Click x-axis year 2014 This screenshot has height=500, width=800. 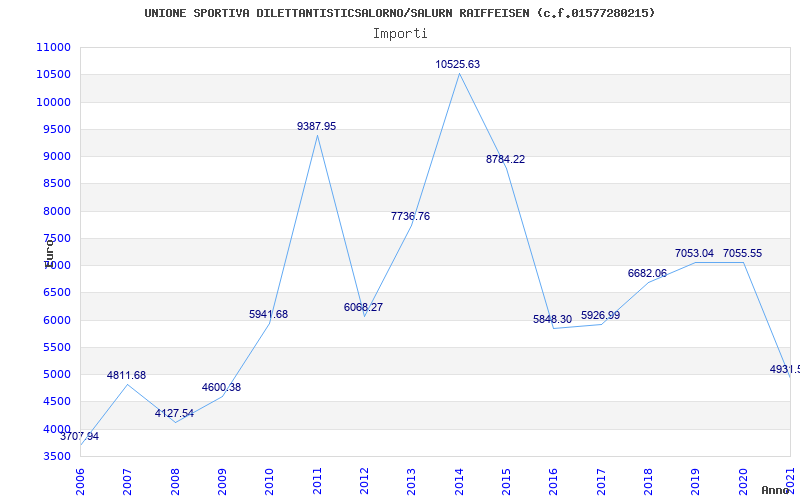[459, 482]
